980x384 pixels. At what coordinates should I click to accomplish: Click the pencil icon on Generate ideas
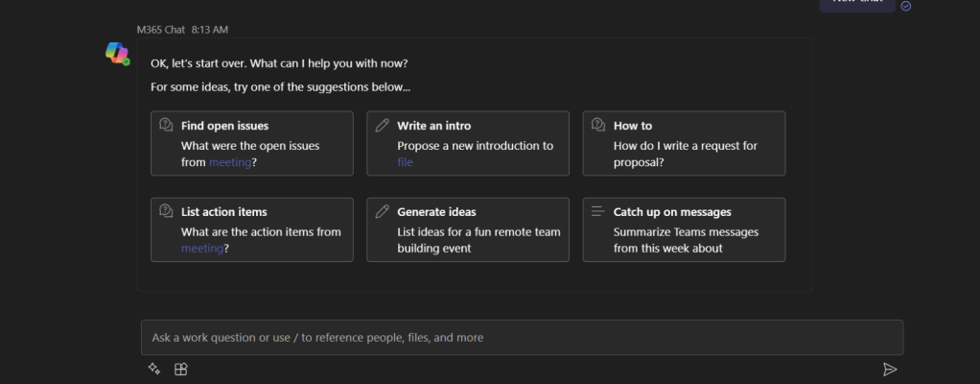[383, 212]
